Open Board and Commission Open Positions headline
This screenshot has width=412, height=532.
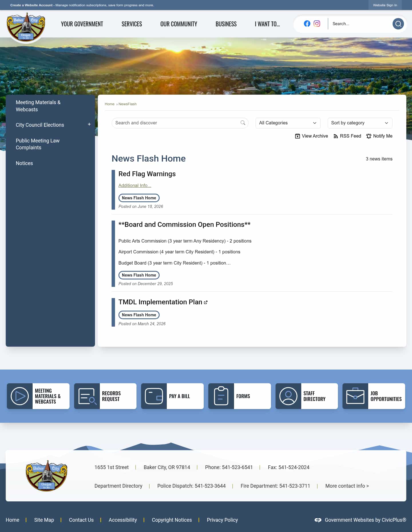[185, 225]
